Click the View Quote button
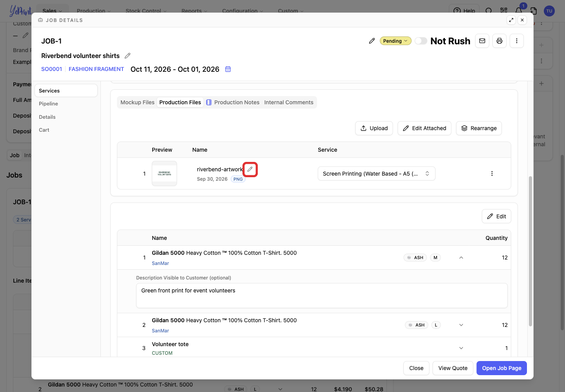This screenshot has height=392, width=565. coord(453,368)
